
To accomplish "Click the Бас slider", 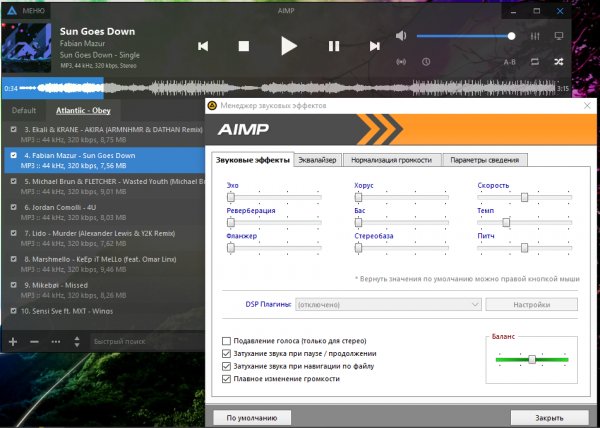I will tap(401, 222).
